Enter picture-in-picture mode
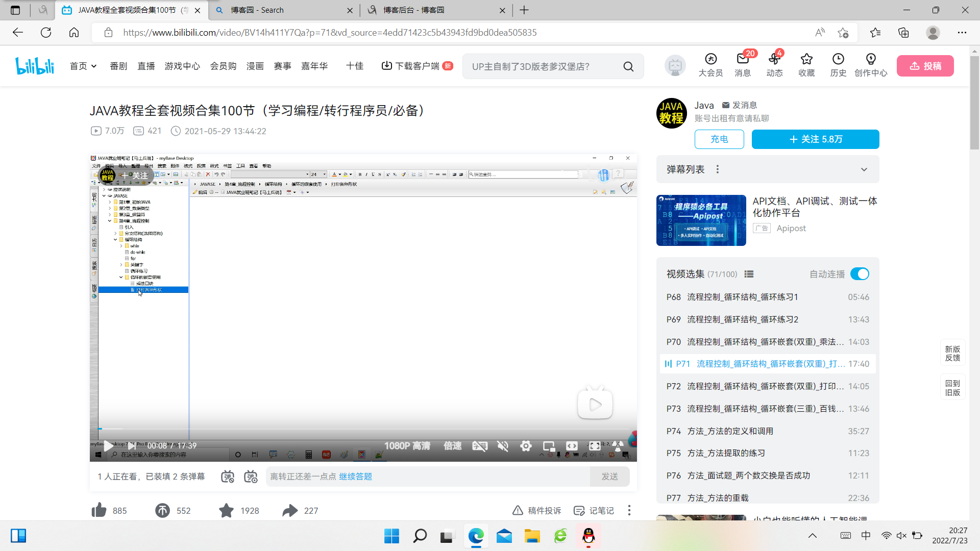Screen dimensions: 980x551 (x=549, y=446)
